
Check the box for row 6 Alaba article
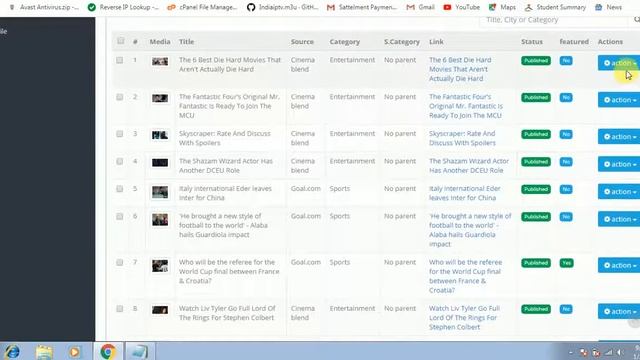tap(120, 216)
